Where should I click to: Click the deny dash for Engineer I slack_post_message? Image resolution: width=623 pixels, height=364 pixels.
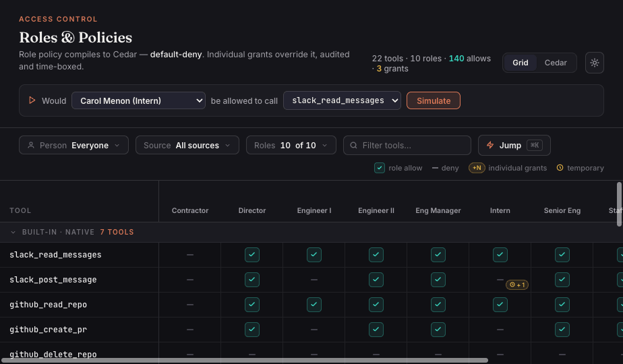click(314, 279)
